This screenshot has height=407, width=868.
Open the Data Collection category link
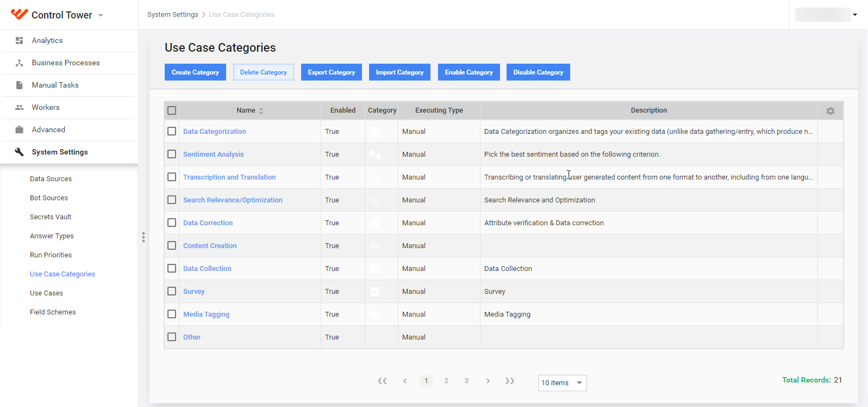point(207,269)
